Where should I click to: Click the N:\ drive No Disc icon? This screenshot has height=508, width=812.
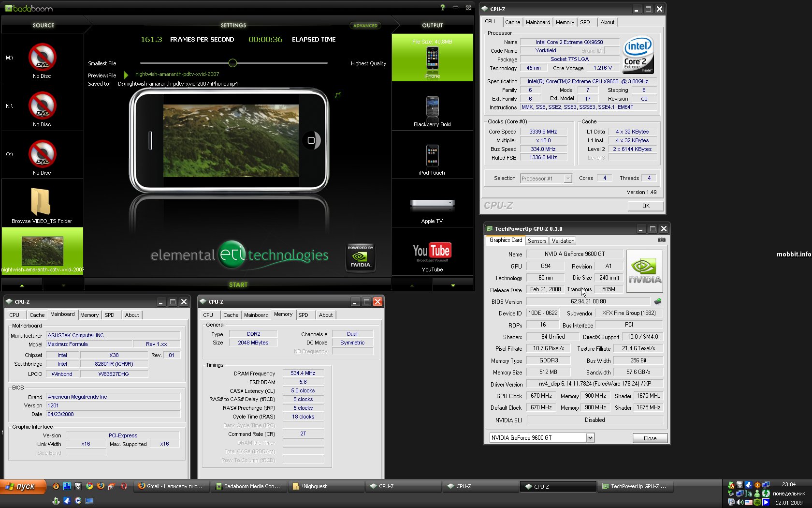43,105
